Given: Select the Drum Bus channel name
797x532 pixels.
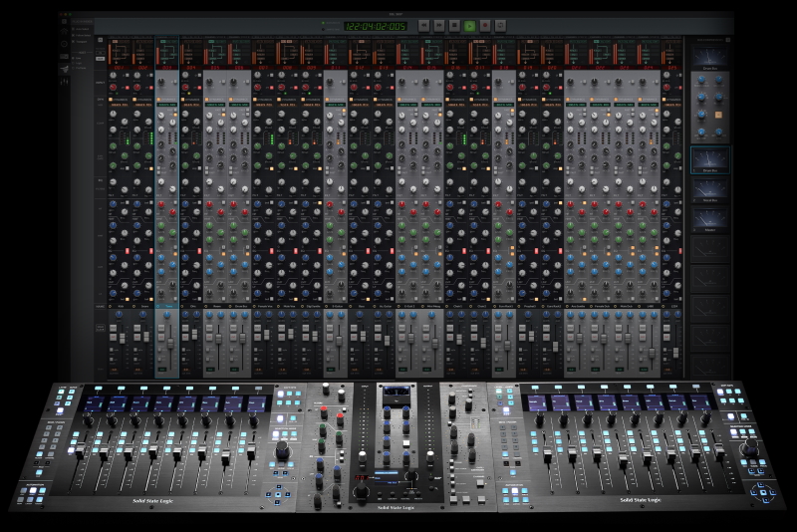Looking at the screenshot, I should (240, 307).
